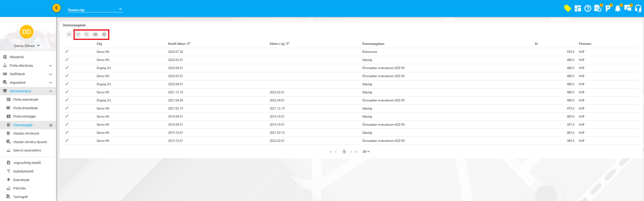This screenshot has height=201, width=644.
Task: Open notifications bell icon
Action: tap(617, 9)
